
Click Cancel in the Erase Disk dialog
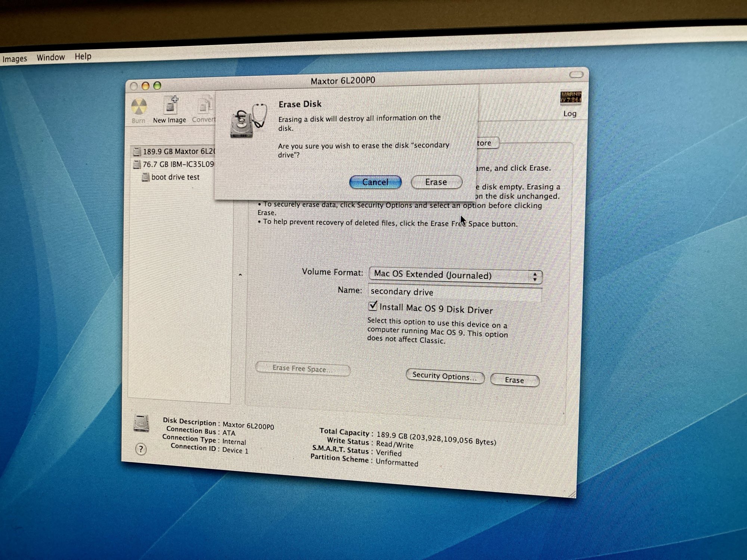375,182
